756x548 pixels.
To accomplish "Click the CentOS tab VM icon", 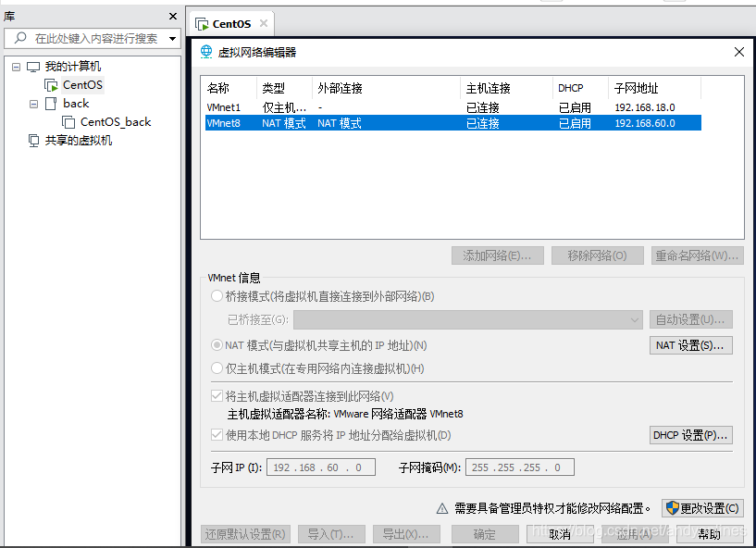I will [x=202, y=24].
